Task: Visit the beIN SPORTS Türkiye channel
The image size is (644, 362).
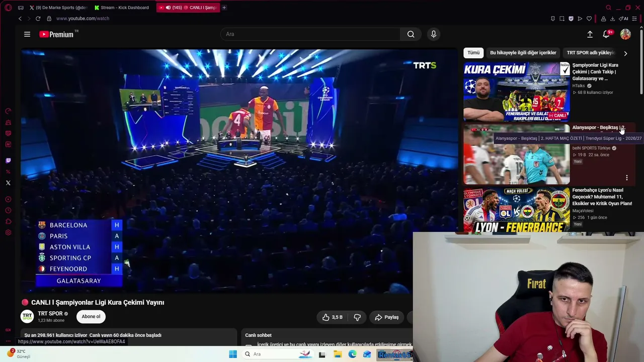Action: [x=591, y=148]
